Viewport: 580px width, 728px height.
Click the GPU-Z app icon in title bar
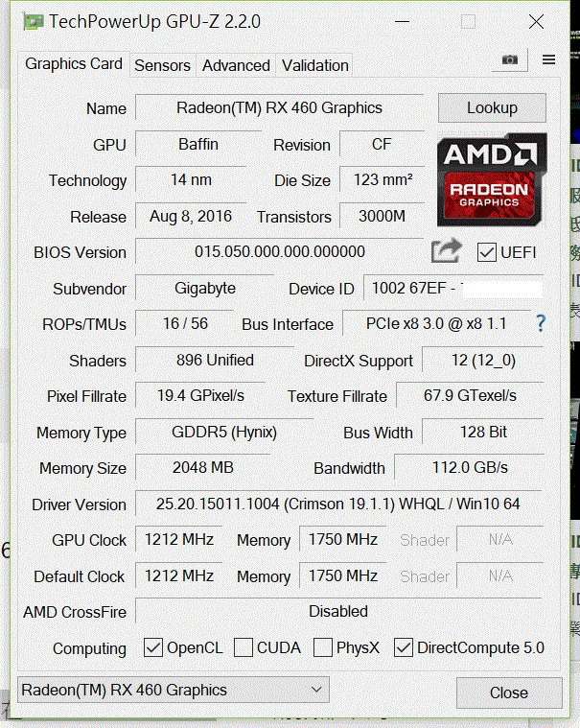pyautogui.click(x=34, y=21)
